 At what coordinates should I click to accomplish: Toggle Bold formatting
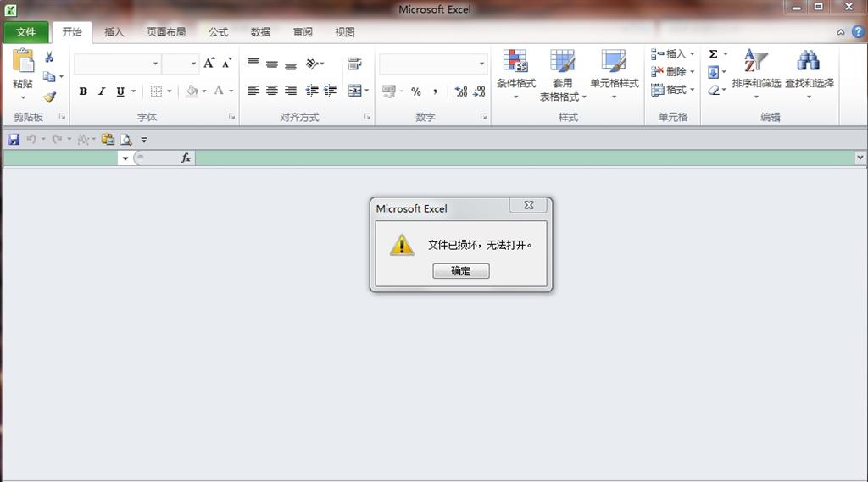click(x=82, y=91)
